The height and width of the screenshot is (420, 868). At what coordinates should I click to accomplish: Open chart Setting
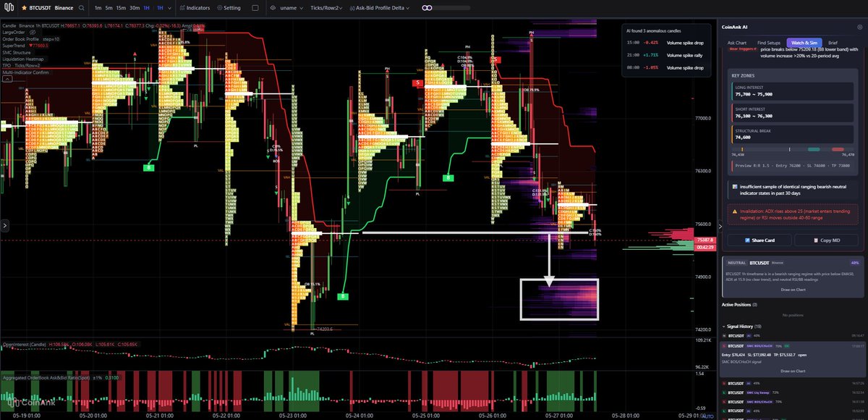pyautogui.click(x=228, y=8)
